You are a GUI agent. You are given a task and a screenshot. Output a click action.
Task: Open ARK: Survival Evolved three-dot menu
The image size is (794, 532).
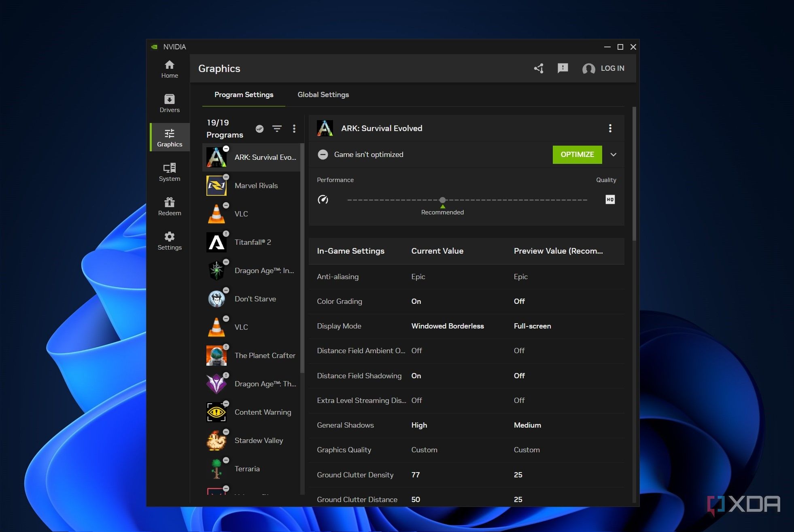pyautogui.click(x=610, y=128)
